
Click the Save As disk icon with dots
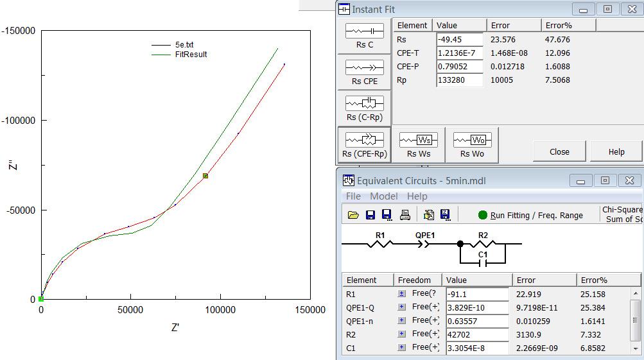[387, 215]
